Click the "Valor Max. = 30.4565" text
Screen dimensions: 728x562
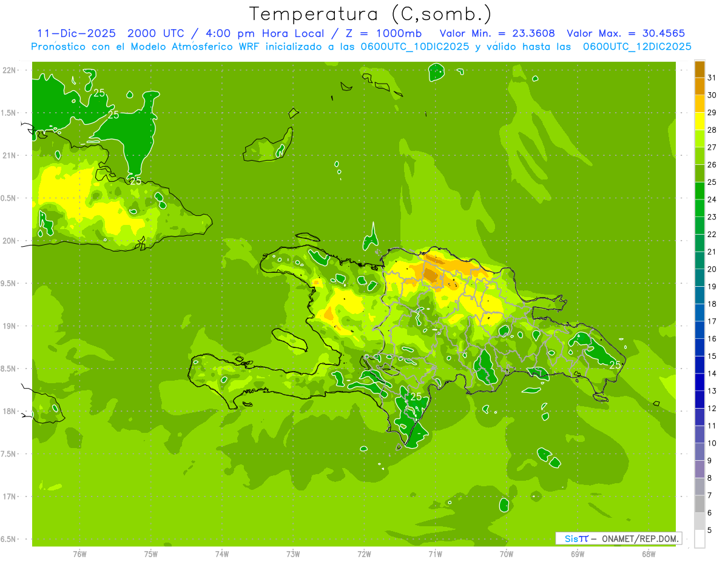tap(629, 33)
